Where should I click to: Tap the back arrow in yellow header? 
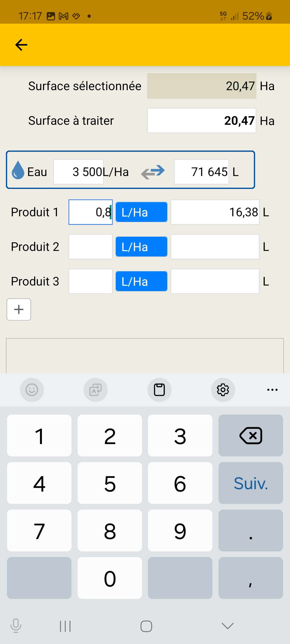click(21, 45)
